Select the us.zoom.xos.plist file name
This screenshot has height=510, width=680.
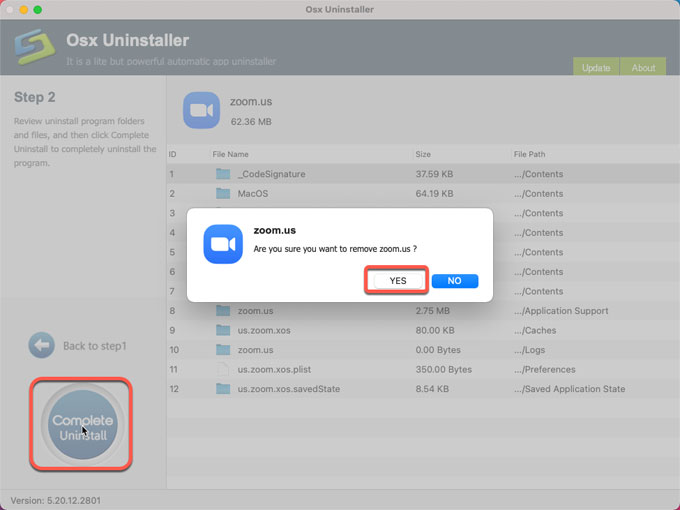274,369
